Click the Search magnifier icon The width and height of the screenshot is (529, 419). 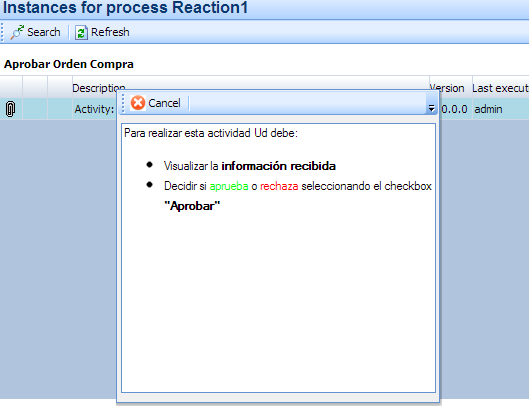click(17, 32)
